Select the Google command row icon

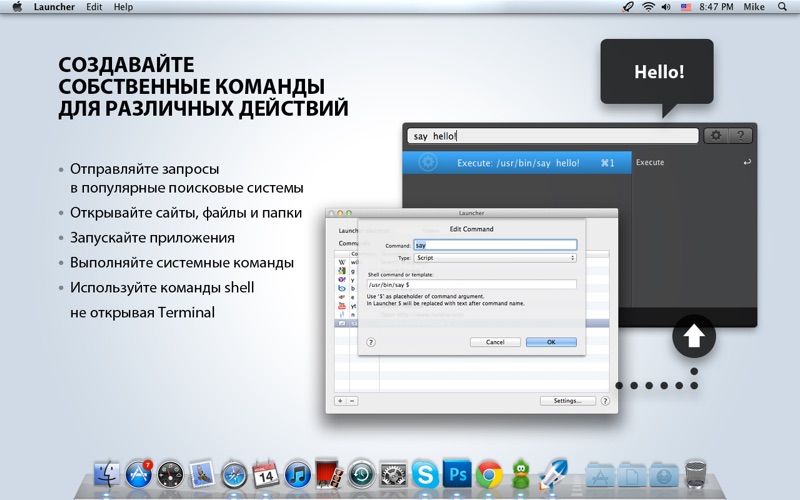(x=342, y=270)
